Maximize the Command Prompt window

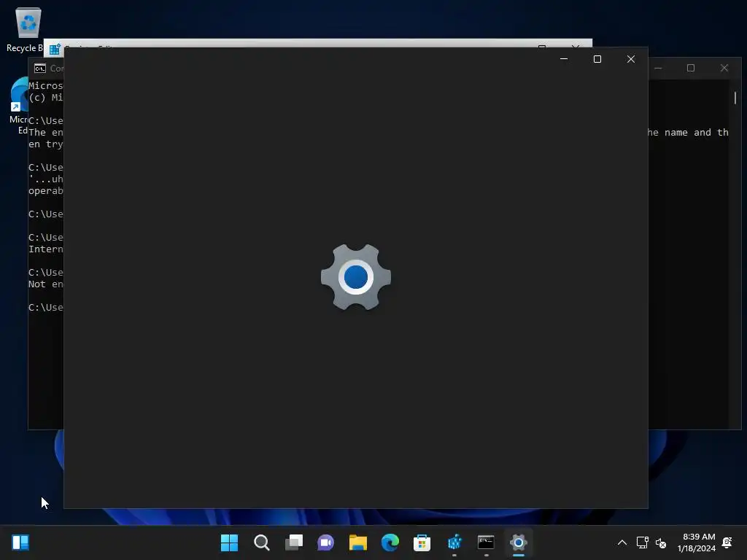[691, 68]
